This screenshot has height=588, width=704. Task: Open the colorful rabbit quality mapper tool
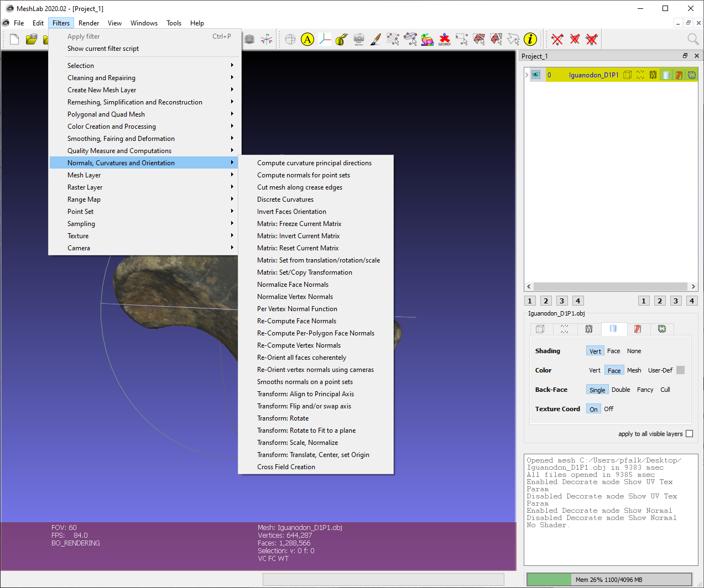pos(427,39)
